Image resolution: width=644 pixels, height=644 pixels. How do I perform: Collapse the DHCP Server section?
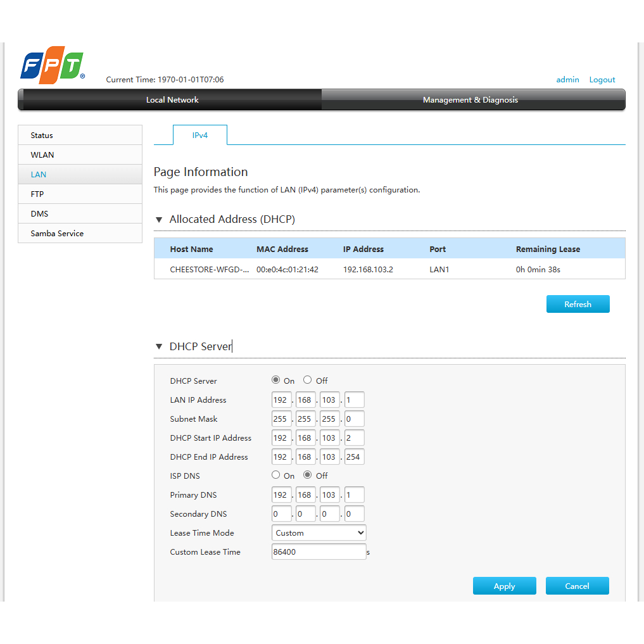click(x=159, y=347)
